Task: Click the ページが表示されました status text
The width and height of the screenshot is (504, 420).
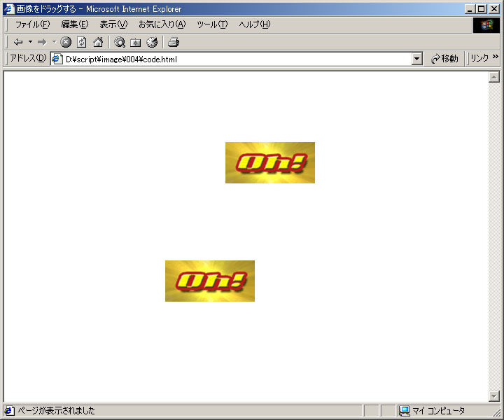Action: tap(56, 410)
